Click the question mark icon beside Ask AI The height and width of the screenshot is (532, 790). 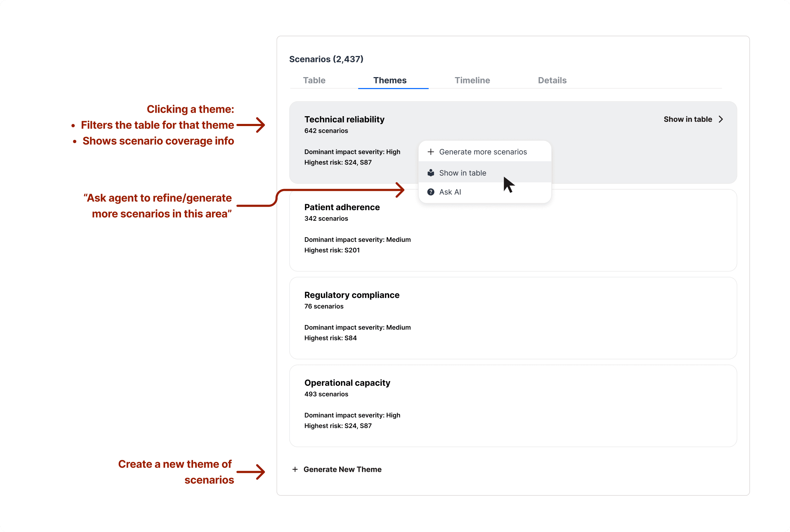click(430, 192)
